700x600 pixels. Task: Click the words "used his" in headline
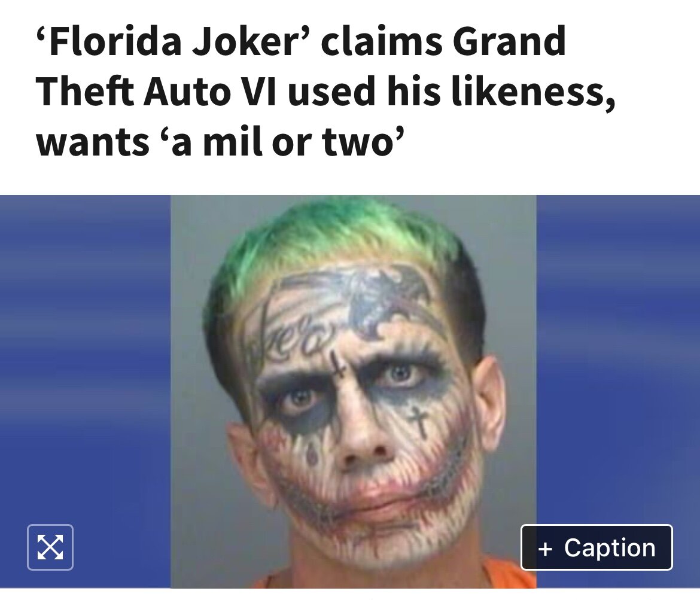pos(364,92)
